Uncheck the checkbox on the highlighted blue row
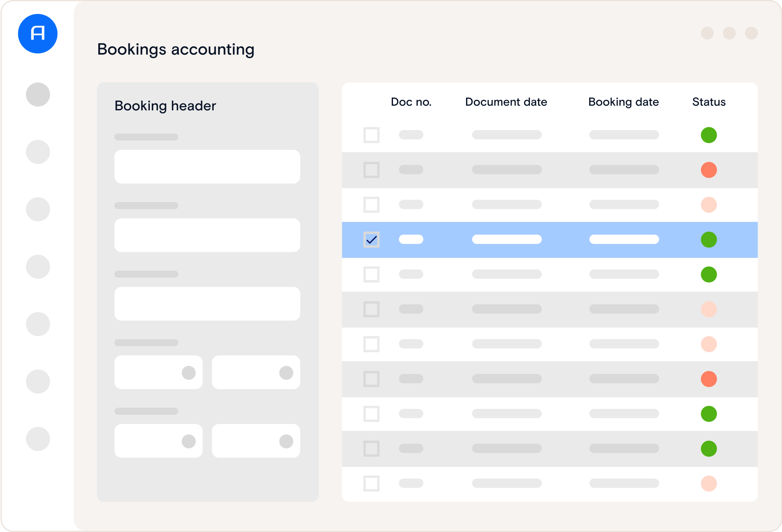Viewport: 782px width, 532px height. point(371,240)
